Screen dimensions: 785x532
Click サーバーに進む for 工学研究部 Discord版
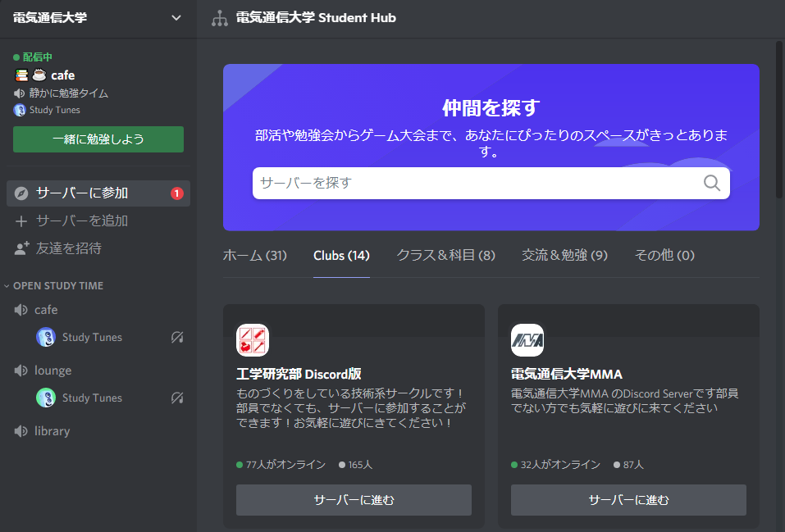click(354, 500)
